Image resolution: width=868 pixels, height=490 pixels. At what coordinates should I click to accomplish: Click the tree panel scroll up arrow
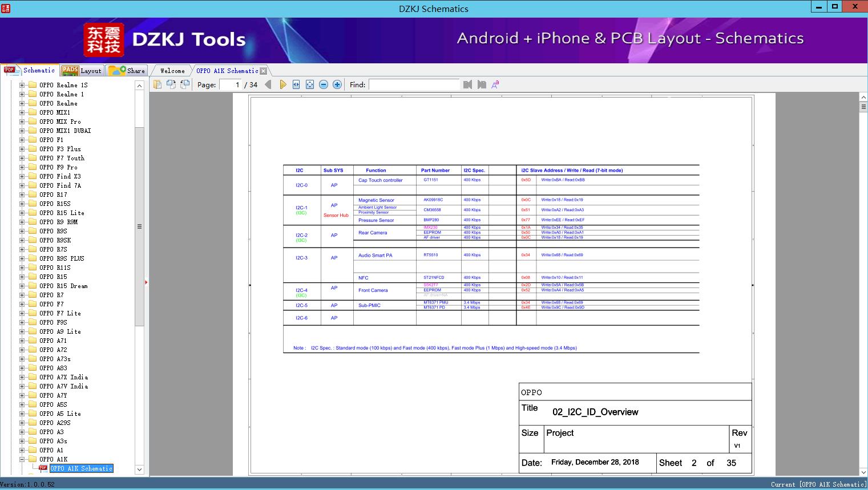point(139,86)
